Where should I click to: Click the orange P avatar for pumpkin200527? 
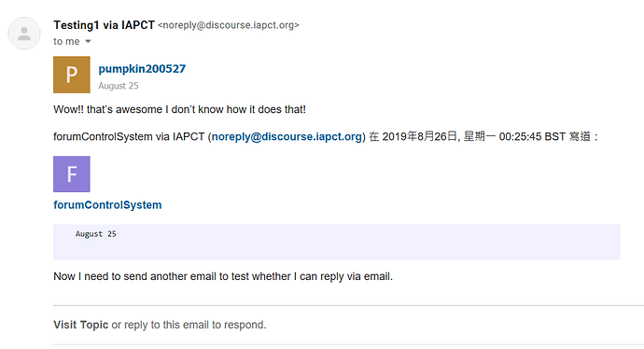tap(72, 75)
